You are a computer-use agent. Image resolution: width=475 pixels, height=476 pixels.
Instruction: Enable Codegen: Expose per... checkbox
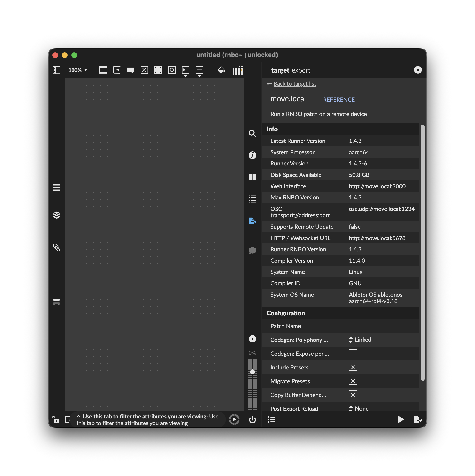(x=353, y=353)
